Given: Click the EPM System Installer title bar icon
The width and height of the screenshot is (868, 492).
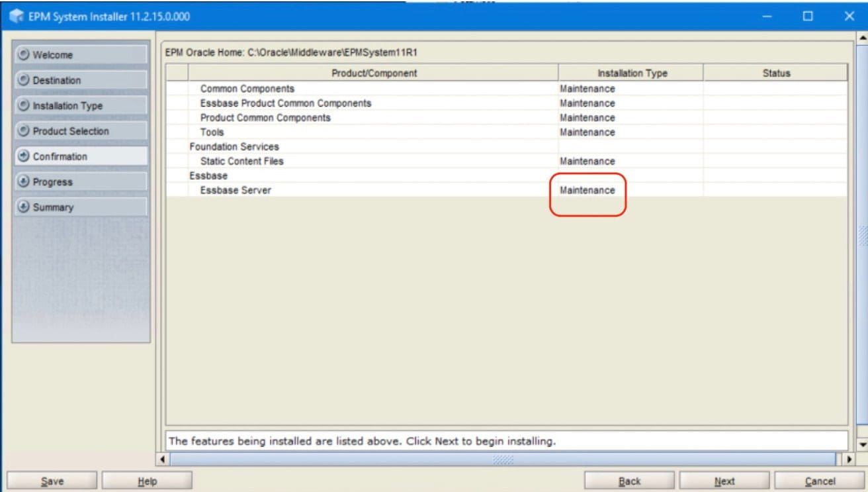Looking at the screenshot, I should pyautogui.click(x=15, y=16).
